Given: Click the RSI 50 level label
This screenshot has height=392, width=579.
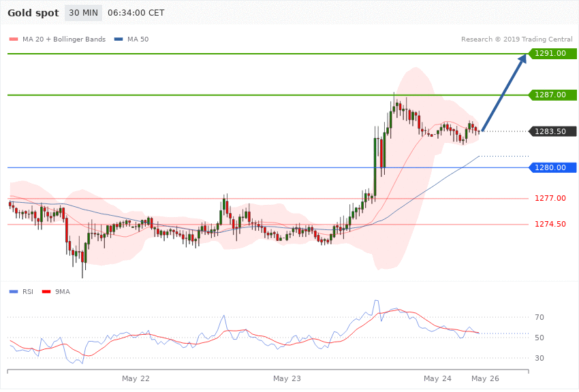Looking at the screenshot, I should (x=539, y=338).
